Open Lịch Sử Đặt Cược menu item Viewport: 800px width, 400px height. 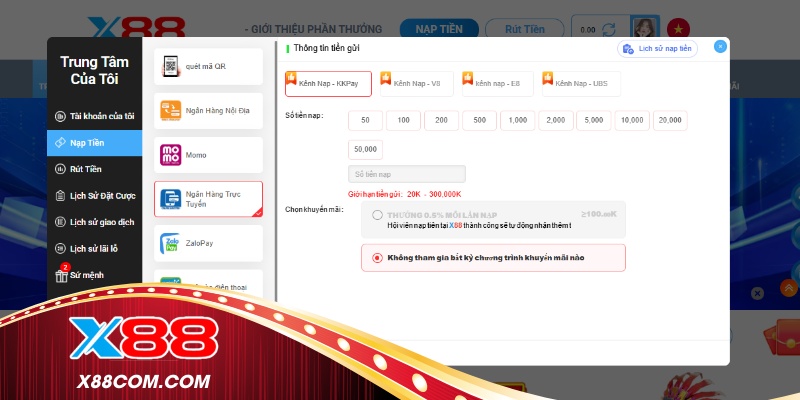(94, 195)
